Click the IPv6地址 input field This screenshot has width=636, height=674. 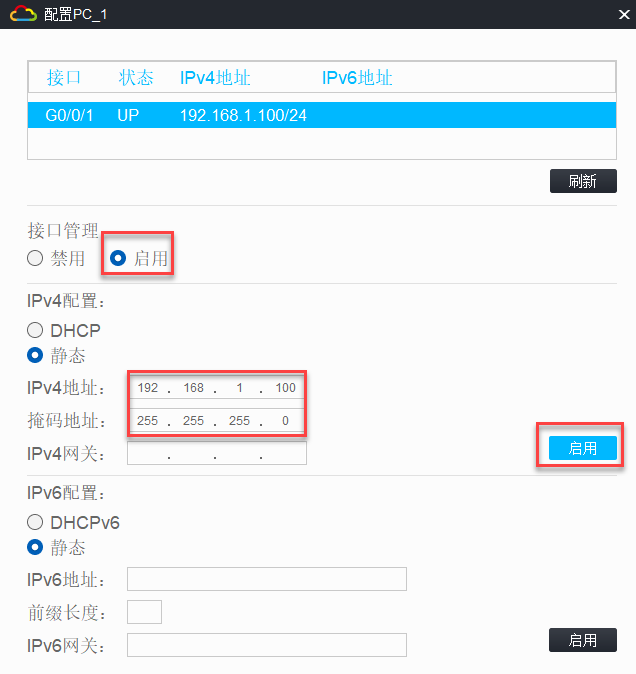coord(266,579)
